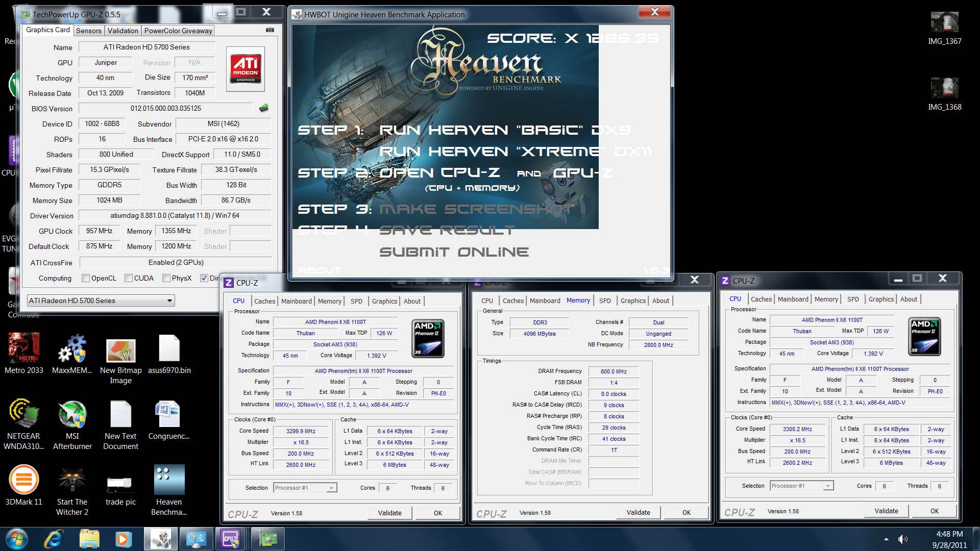Click Validate in left CPU-Z window
Viewport: 980px width, 551px height.
pos(390,513)
